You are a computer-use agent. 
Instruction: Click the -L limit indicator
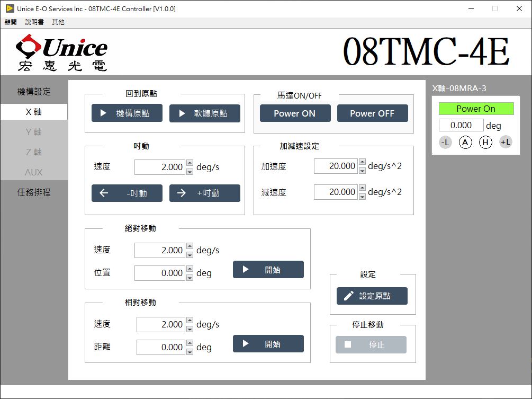445,142
